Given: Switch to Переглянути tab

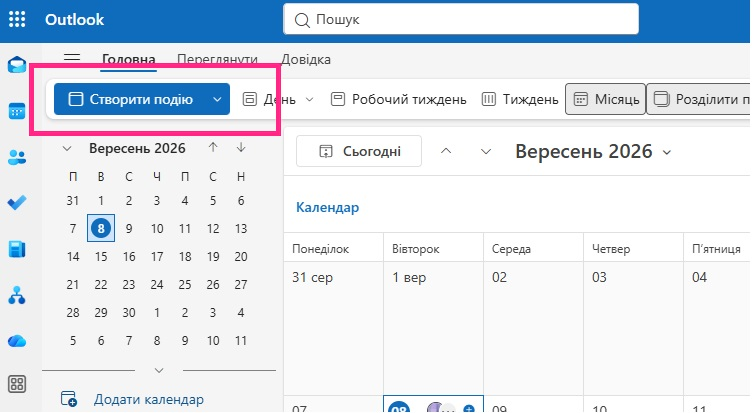Looking at the screenshot, I should pyautogui.click(x=217, y=59).
